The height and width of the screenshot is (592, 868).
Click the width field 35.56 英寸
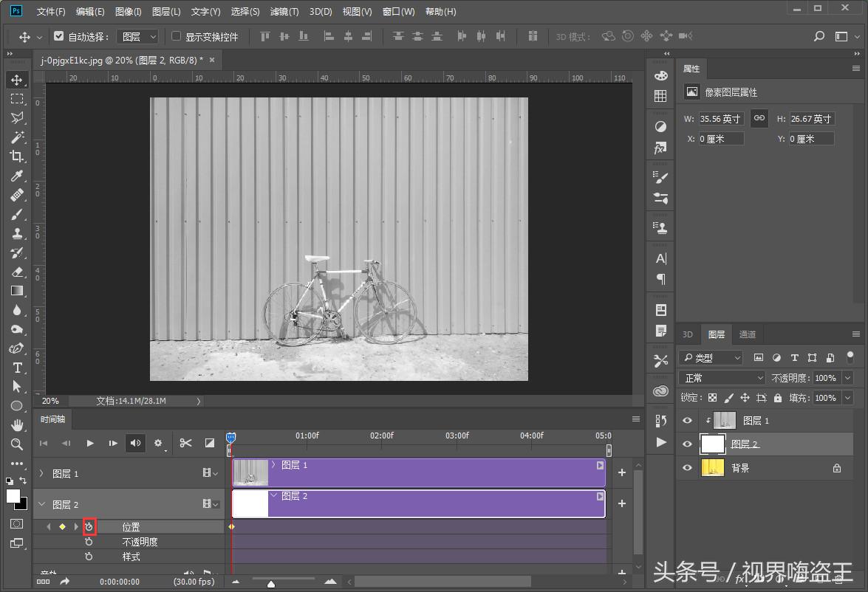click(x=721, y=119)
